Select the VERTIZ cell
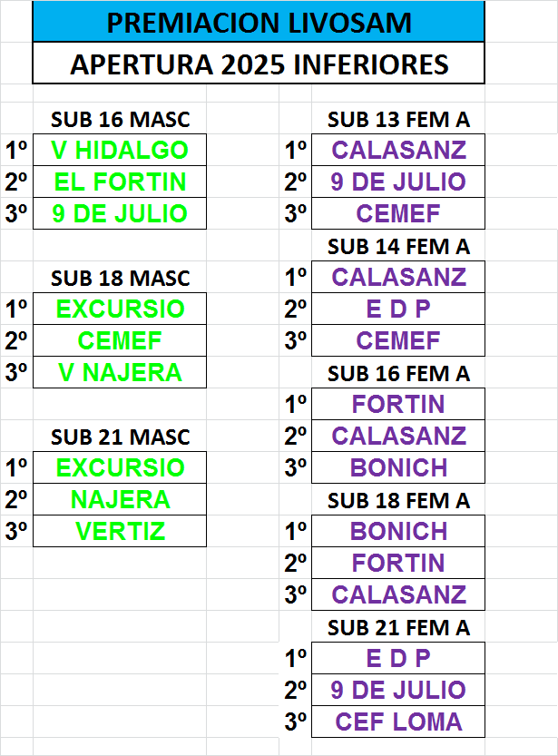The width and height of the screenshot is (558, 756). click(120, 531)
